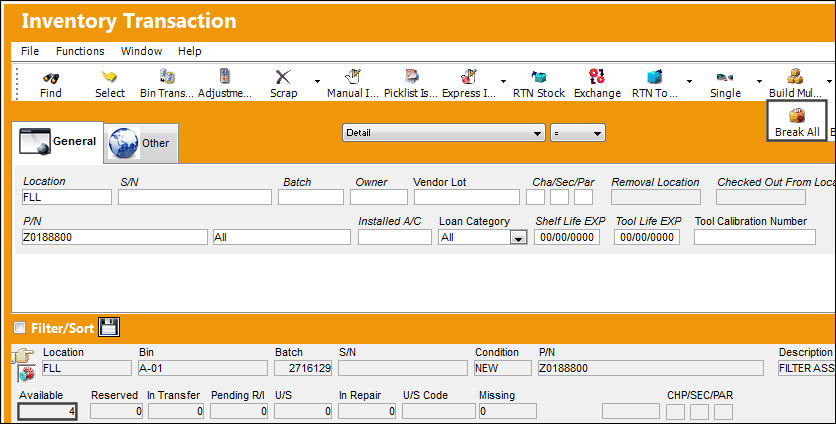Click the S/N search input field
The image size is (836, 424).
click(195, 197)
